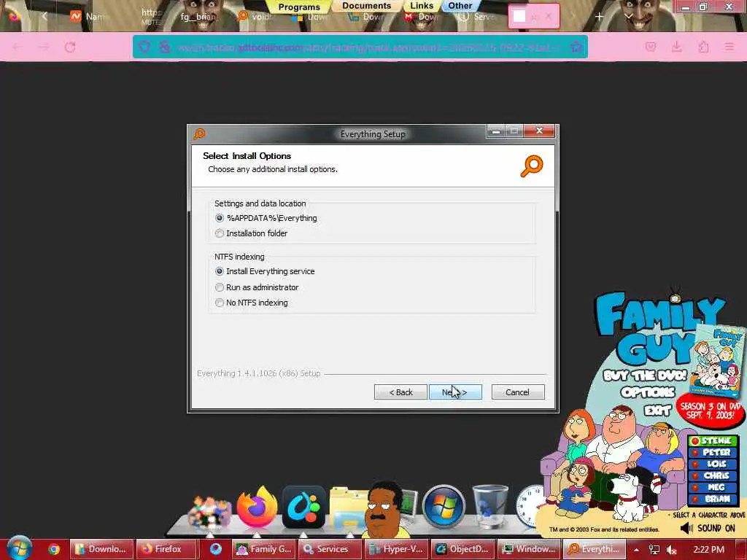Select MEG character button
The width and height of the screenshot is (747, 560).
[713, 487]
